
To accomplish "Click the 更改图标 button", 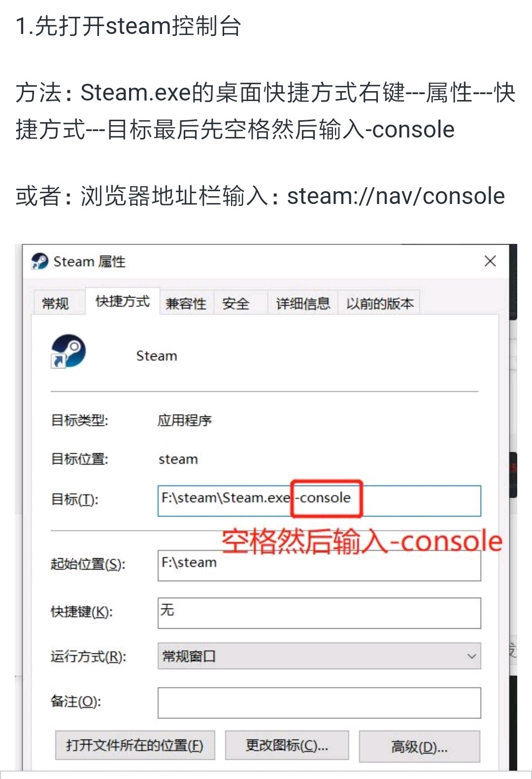I will (287, 745).
